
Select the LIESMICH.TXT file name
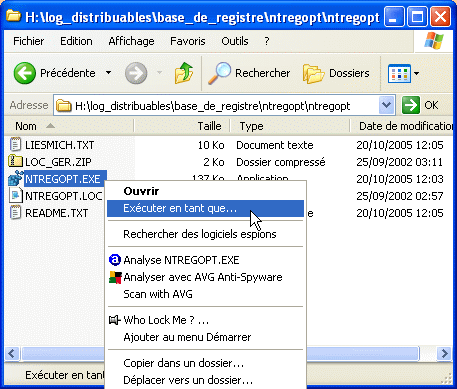(60, 145)
